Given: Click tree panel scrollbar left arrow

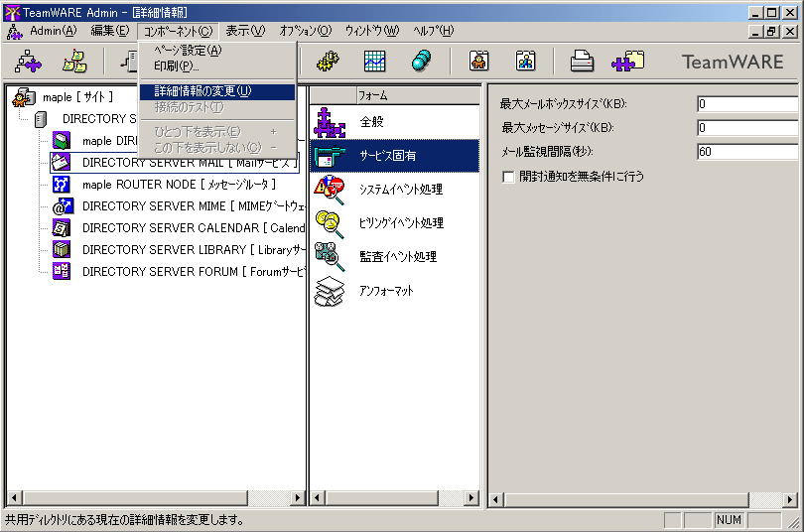Looking at the screenshot, I should click(x=14, y=497).
